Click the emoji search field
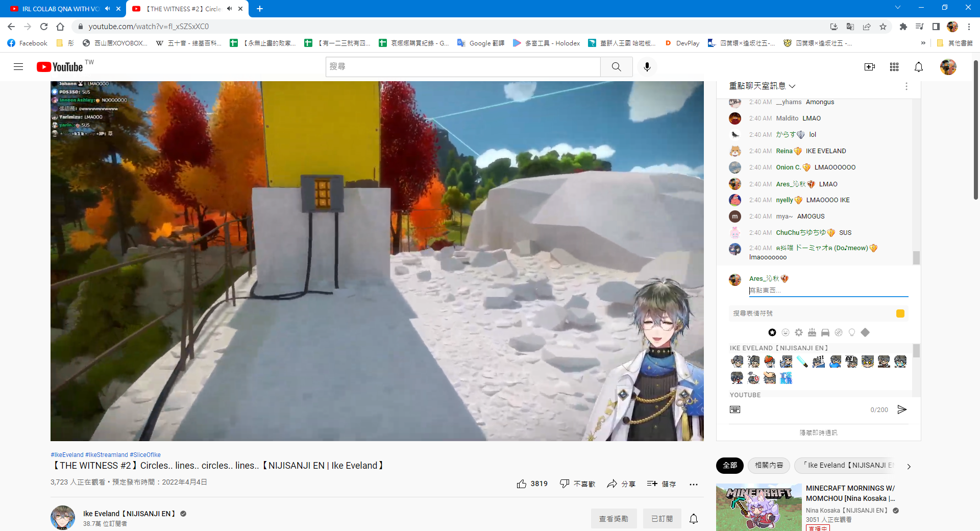980x531 pixels. tap(812, 313)
